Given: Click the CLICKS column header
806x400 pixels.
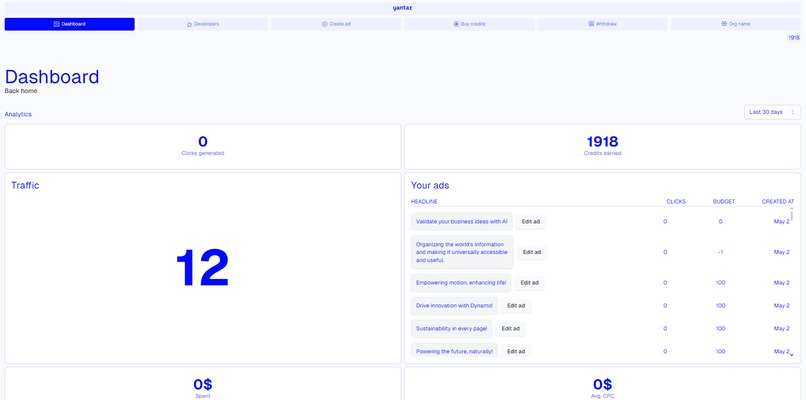Looking at the screenshot, I should [676, 202].
